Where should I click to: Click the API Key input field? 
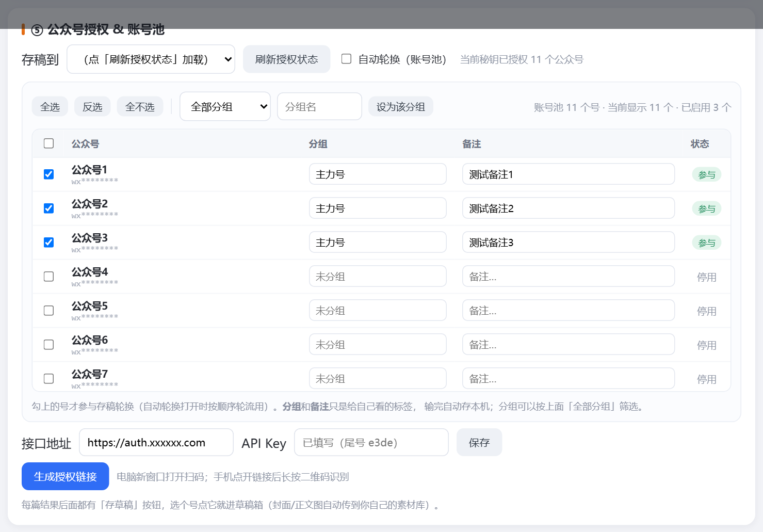tap(371, 442)
